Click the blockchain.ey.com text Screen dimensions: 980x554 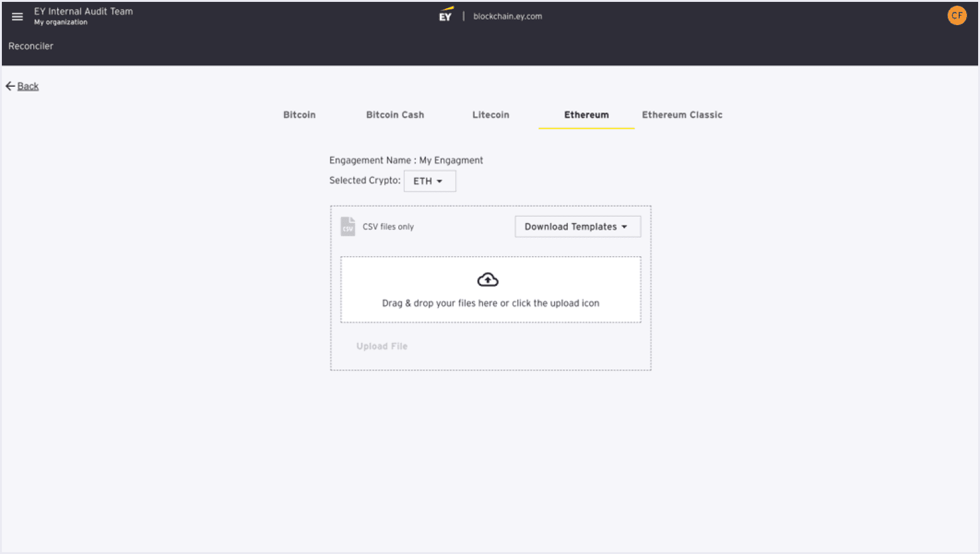(x=508, y=16)
